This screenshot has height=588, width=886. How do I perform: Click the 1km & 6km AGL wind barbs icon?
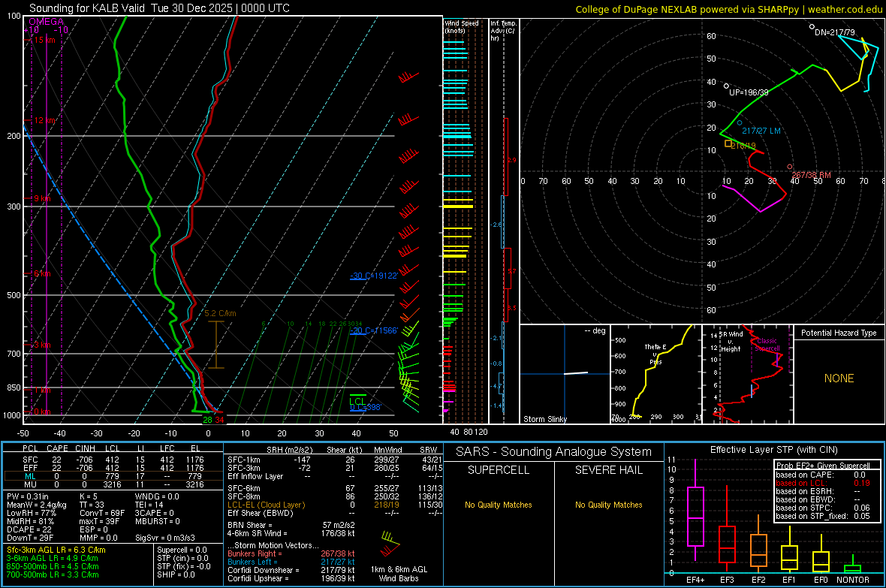pyautogui.click(x=390, y=544)
